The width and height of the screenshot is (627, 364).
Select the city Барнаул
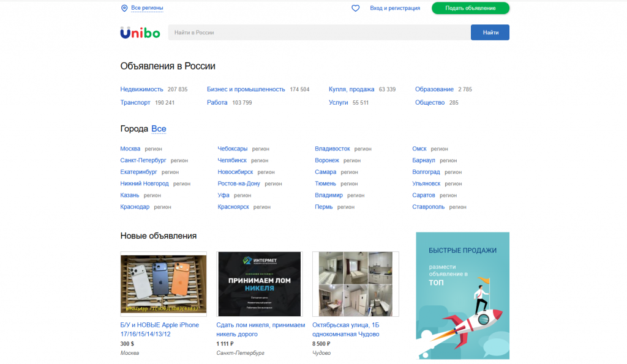[424, 160]
